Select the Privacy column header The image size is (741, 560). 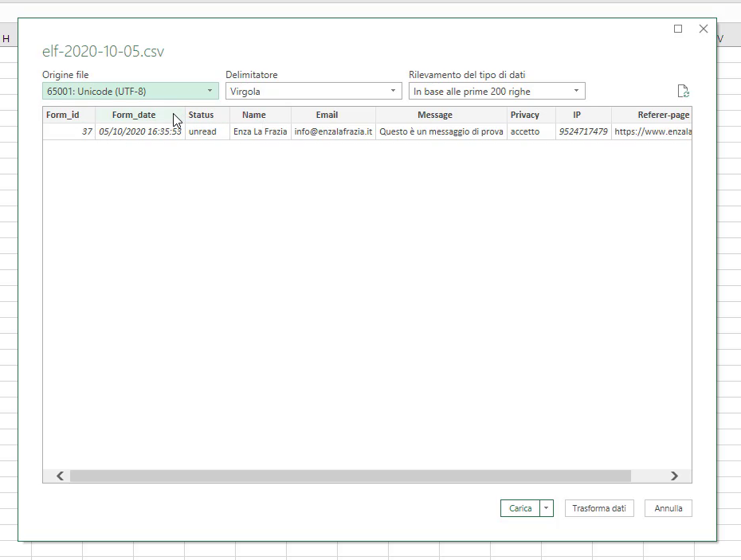click(x=525, y=115)
